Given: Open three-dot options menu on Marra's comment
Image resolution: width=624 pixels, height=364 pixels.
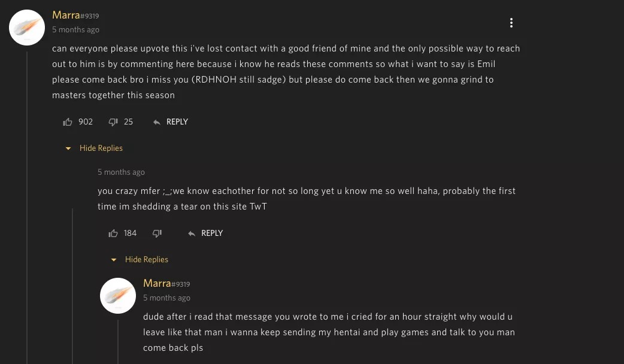Looking at the screenshot, I should point(511,23).
